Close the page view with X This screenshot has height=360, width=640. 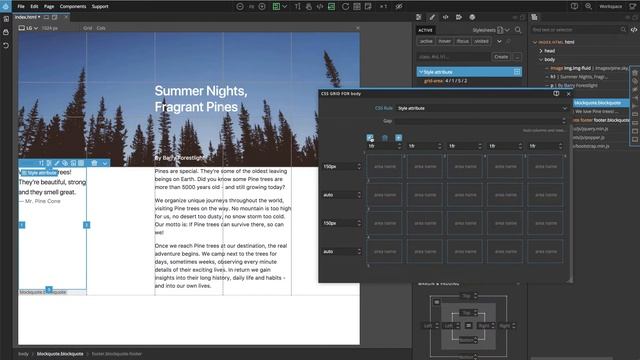(358, 28)
